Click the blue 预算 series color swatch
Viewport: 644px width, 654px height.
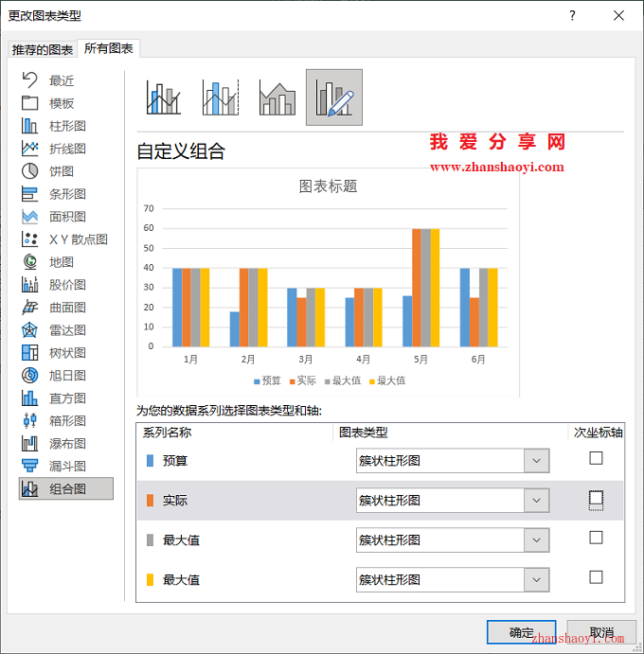151,461
